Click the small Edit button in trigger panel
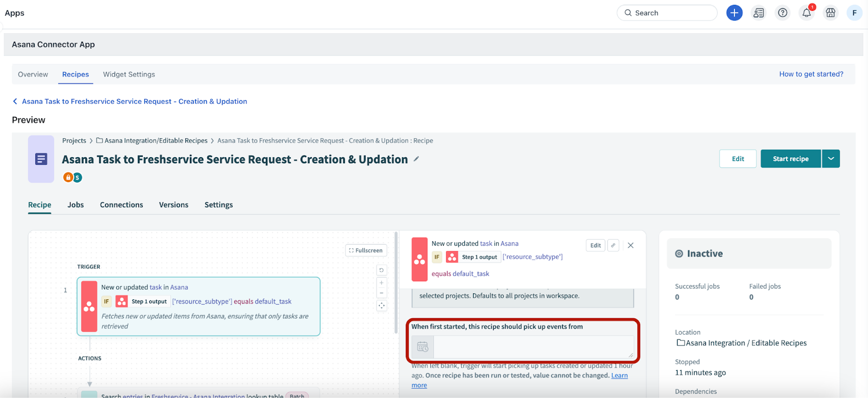Viewport: 868px width, 398px height. coord(596,245)
